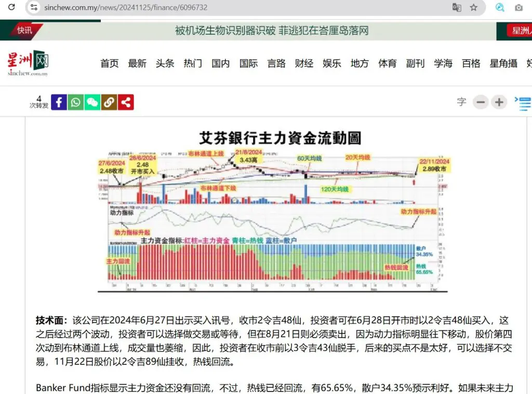Share article via Facebook icon
The height and width of the screenshot is (394, 532).
(59, 102)
